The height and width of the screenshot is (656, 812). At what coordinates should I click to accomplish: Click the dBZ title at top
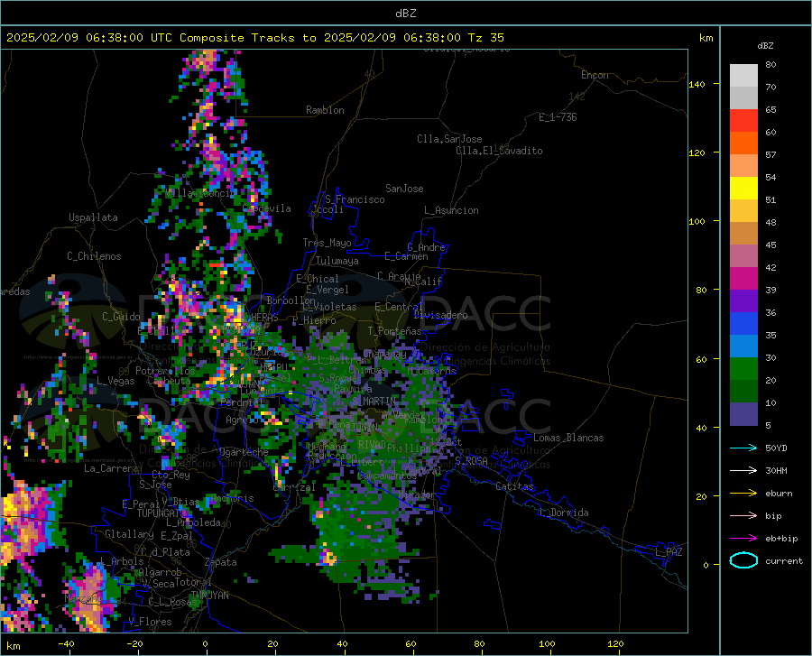tap(405, 14)
